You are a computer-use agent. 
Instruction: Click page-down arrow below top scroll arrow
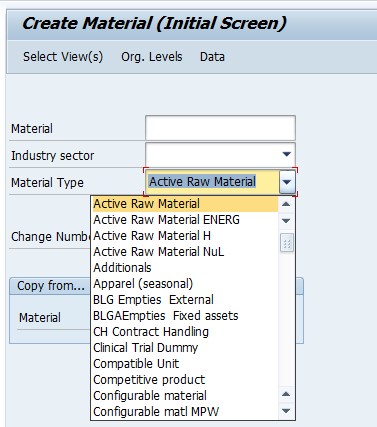[286, 221]
